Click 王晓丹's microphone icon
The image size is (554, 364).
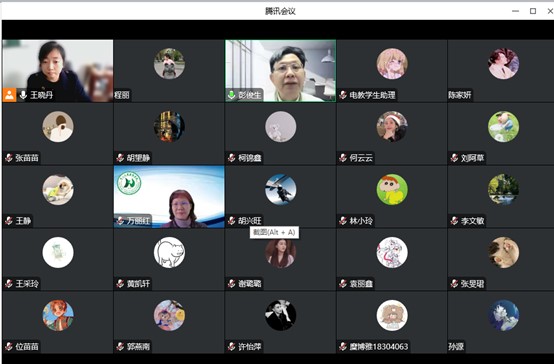(x=23, y=95)
